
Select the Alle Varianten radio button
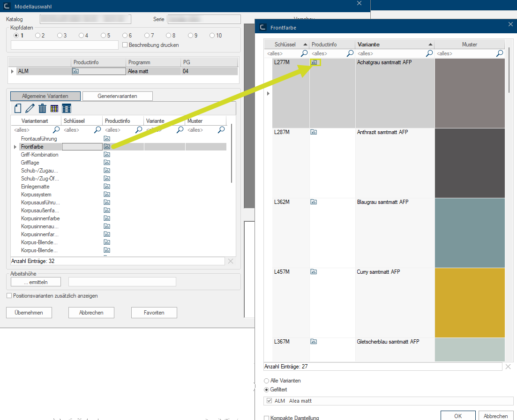(x=267, y=381)
